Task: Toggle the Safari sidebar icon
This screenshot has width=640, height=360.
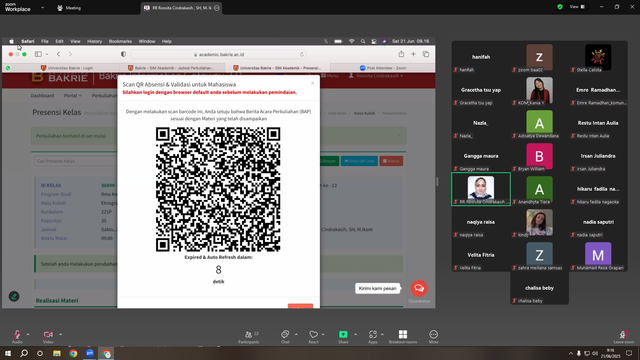Action: click(x=38, y=54)
